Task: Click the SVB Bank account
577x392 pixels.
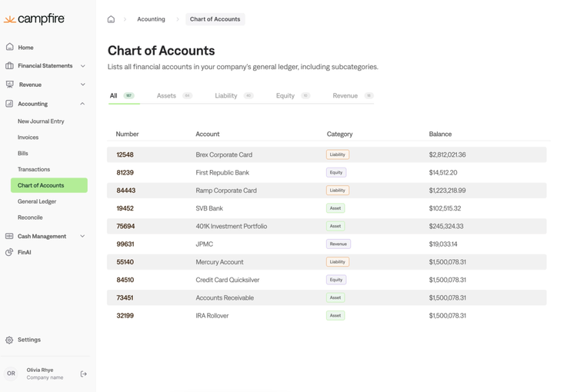Action: click(209, 208)
